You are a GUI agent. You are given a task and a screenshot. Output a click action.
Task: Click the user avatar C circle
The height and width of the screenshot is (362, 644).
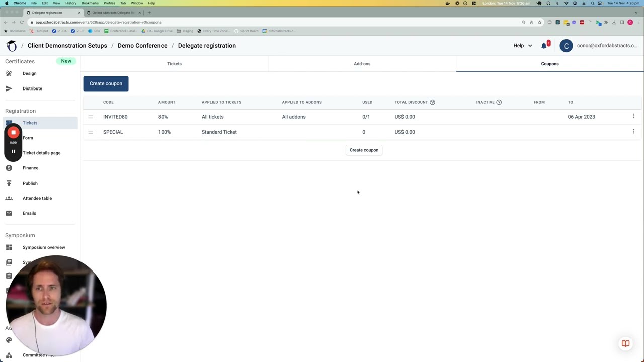point(566,46)
